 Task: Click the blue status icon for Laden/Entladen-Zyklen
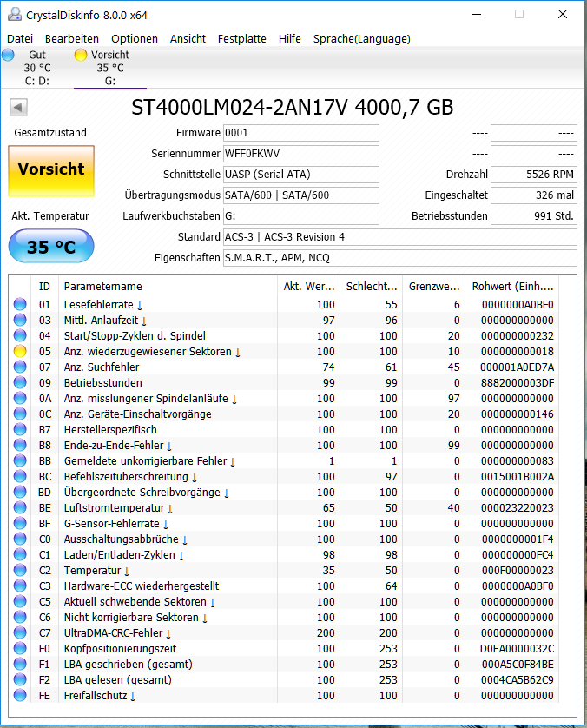click(x=20, y=555)
